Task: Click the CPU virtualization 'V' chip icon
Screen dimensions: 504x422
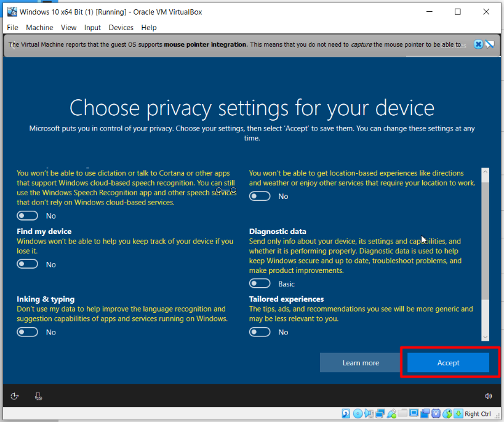Action: coord(436,413)
